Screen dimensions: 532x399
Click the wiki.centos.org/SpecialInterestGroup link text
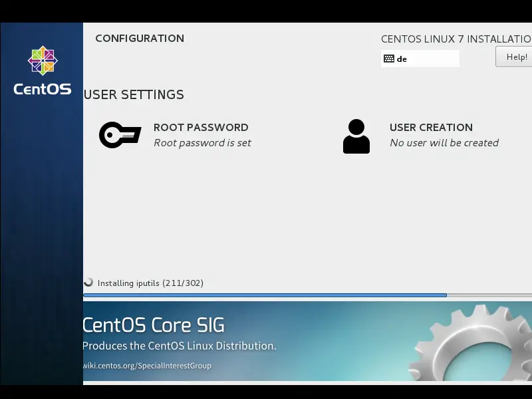tap(147, 366)
